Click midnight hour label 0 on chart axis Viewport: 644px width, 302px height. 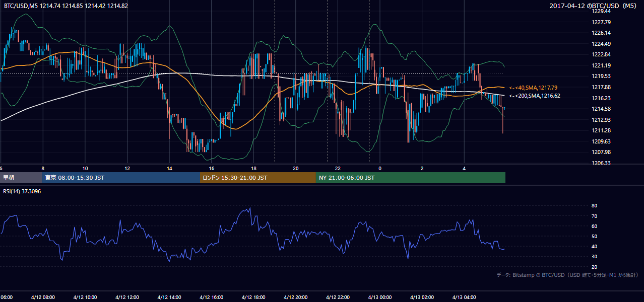tap(380, 168)
